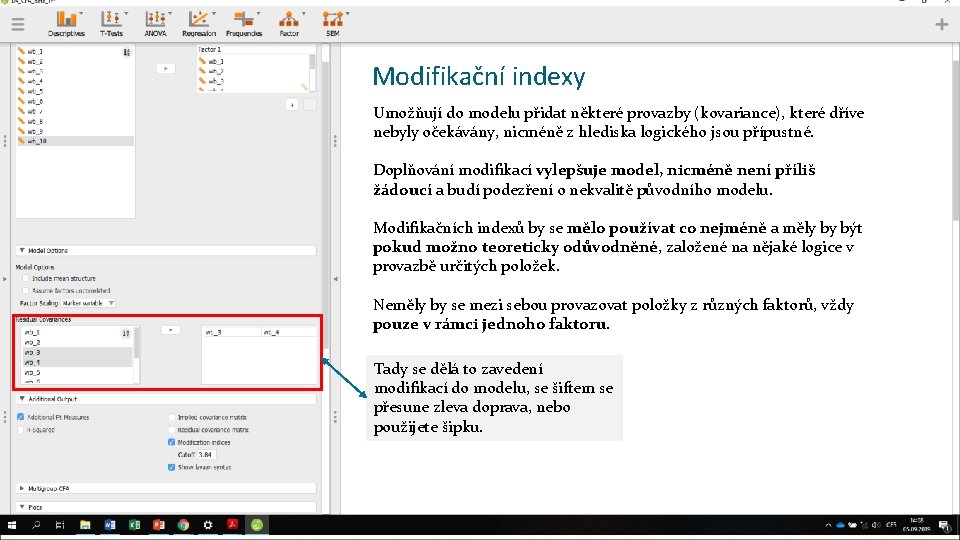Viewport: 960px width, 540px height.
Task: Uncheck Modification indices
Action: pyautogui.click(x=171, y=442)
